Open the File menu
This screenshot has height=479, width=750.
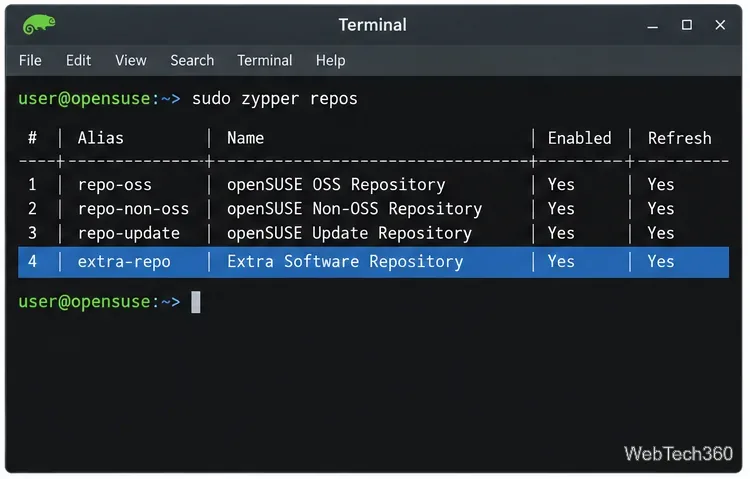pos(30,61)
